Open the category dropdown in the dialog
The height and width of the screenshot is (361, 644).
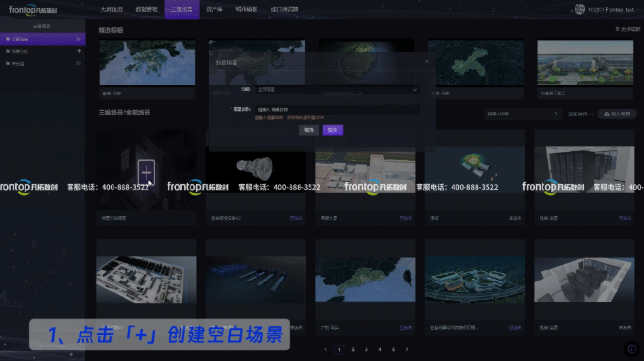pyautogui.click(x=338, y=90)
